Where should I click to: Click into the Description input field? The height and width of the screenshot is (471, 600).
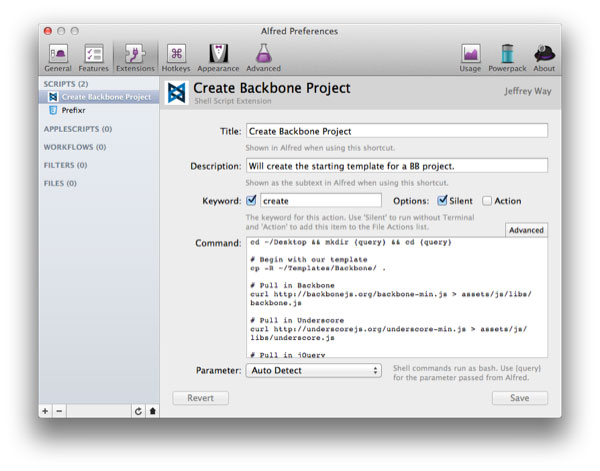click(x=397, y=166)
